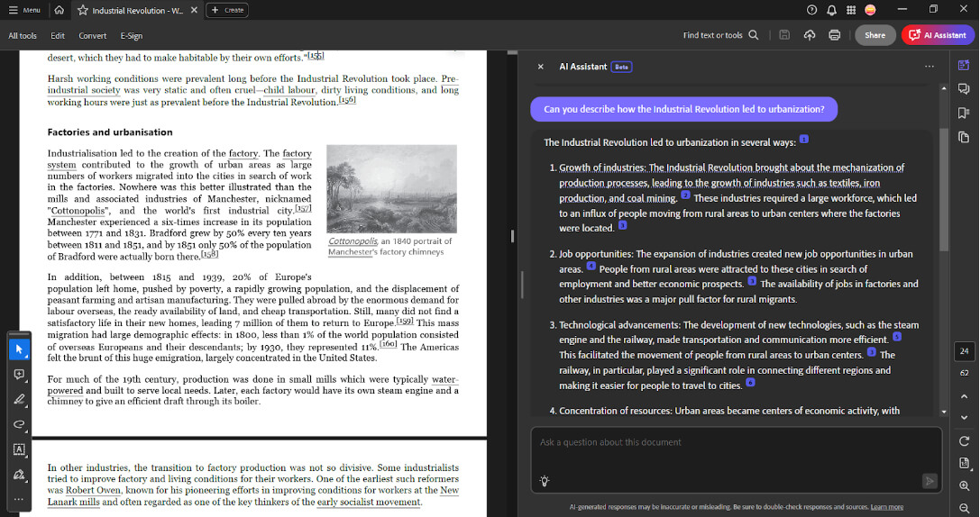Image resolution: width=980 pixels, height=517 pixels.
Task: Select the Fill and Sign pen tool
Action: tap(19, 474)
